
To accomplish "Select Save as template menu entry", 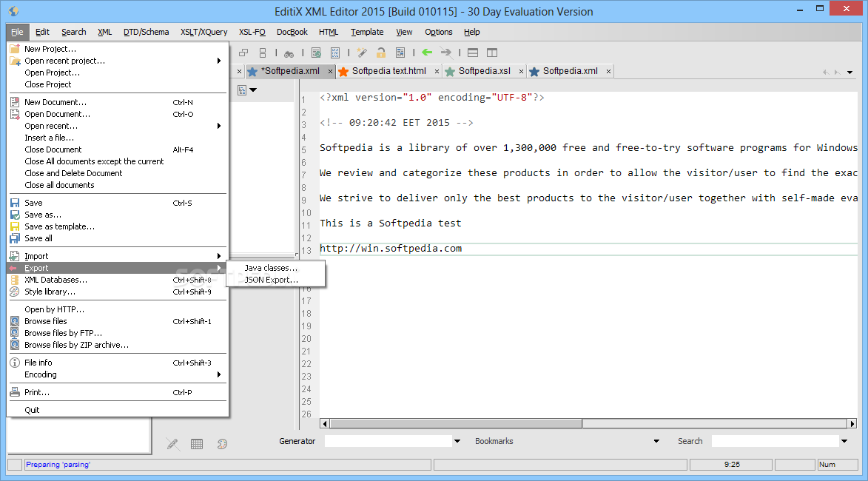I will [x=118, y=227].
